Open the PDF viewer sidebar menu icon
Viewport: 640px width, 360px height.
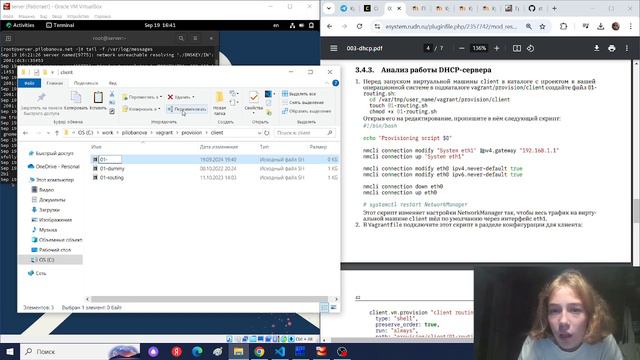click(333, 48)
